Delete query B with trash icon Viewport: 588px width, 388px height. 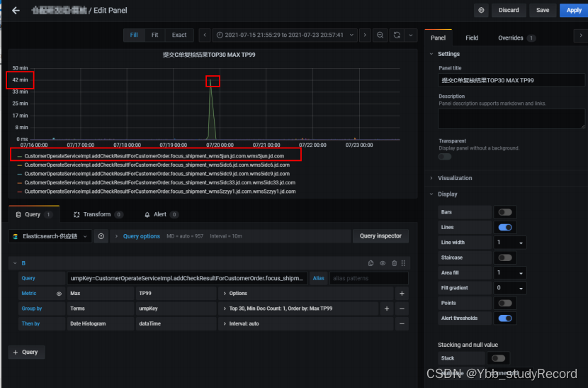coord(394,263)
